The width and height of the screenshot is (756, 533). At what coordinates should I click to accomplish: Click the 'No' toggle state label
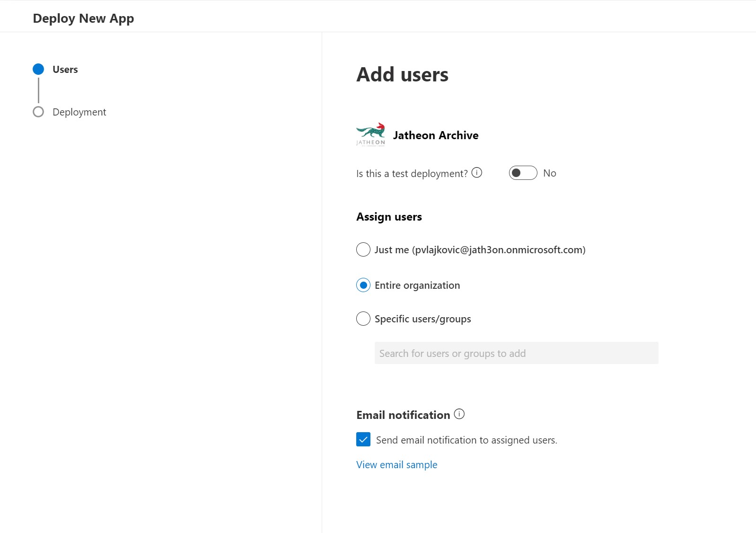click(x=550, y=173)
